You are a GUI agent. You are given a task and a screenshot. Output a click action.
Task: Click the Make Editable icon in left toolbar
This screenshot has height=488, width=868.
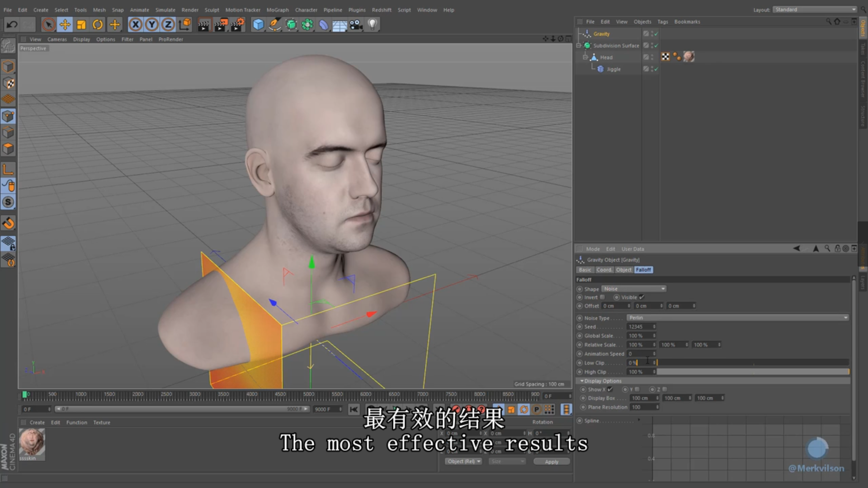point(8,46)
